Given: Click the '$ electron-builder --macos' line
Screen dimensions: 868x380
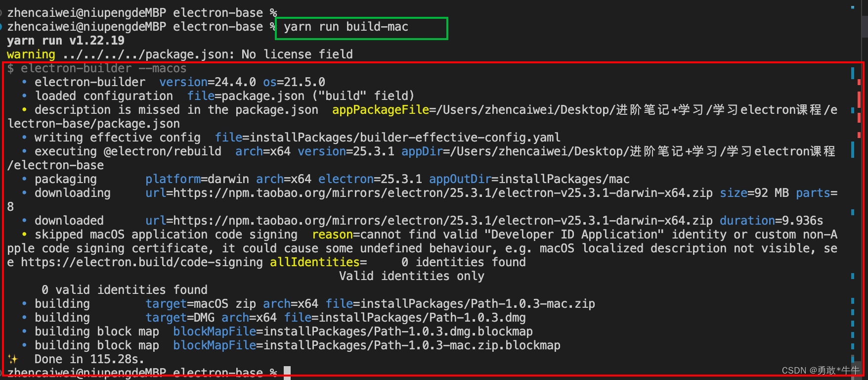Looking at the screenshot, I should 97,68.
